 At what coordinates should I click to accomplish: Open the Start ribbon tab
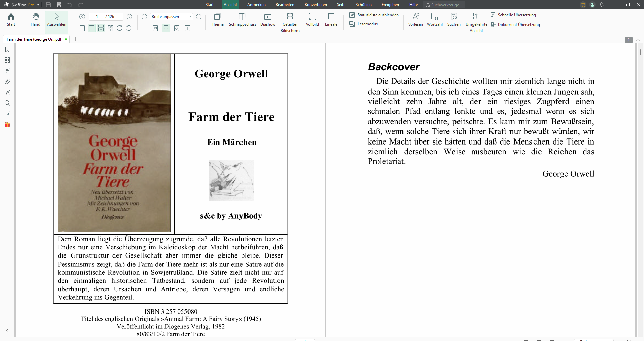coord(210,5)
